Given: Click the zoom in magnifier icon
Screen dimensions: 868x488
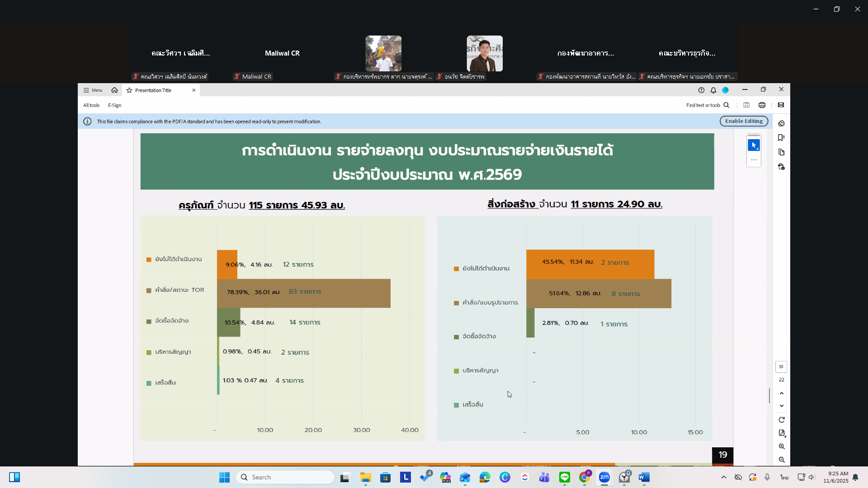Looking at the screenshot, I should pyautogui.click(x=782, y=446).
